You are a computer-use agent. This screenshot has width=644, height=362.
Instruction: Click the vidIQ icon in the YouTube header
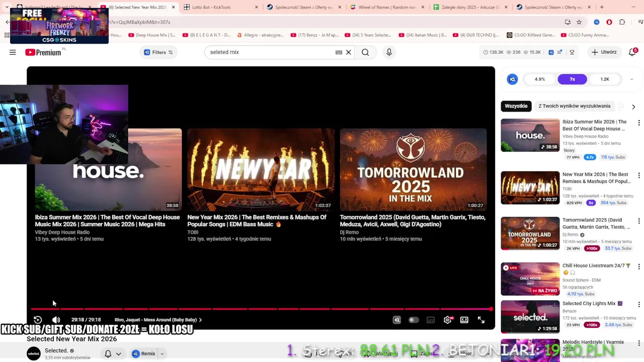pos(551,52)
